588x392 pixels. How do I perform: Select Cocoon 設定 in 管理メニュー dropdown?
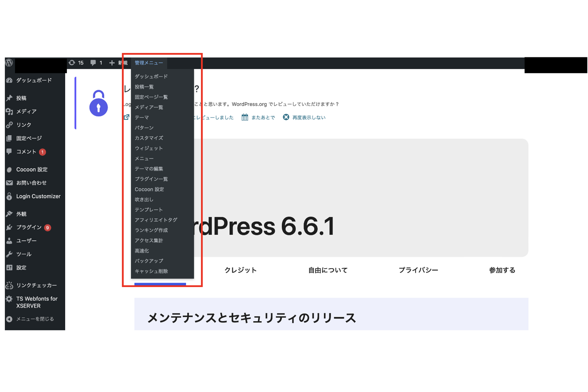(x=162, y=189)
